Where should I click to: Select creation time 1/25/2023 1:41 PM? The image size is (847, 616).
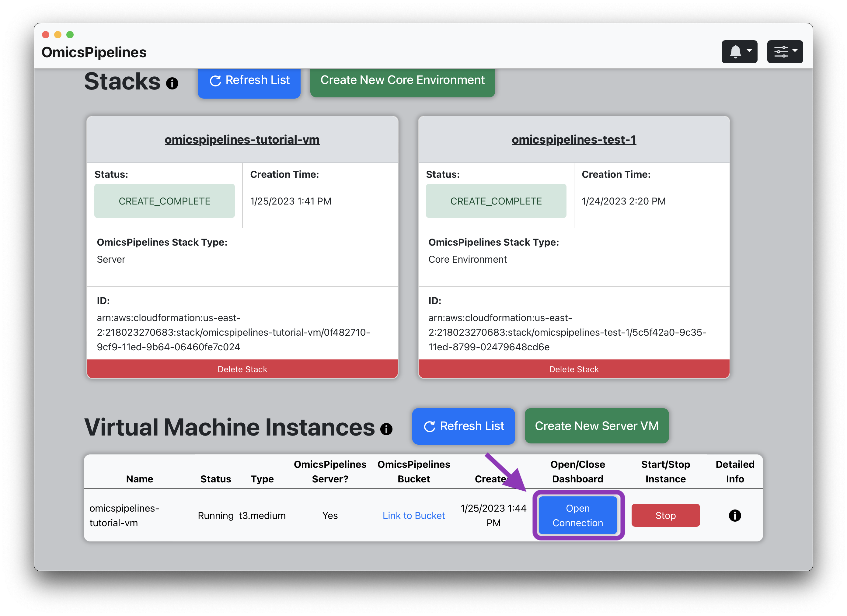[x=291, y=201]
